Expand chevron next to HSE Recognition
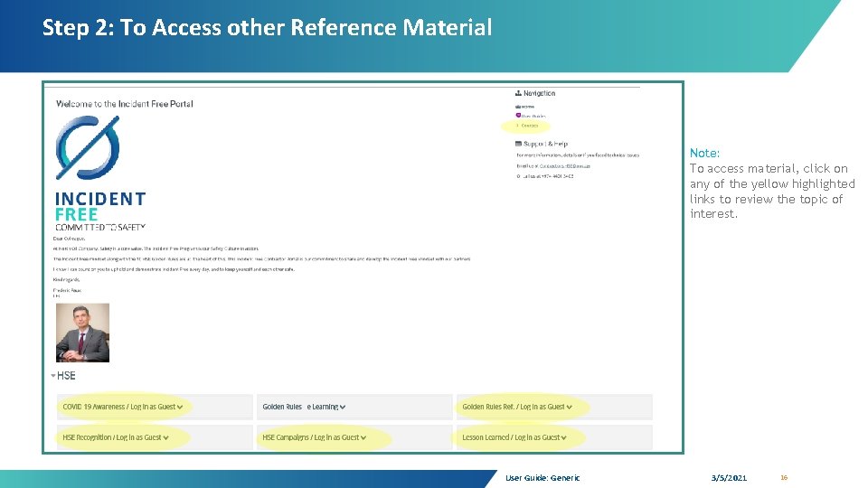The width and height of the screenshot is (868, 488). 166,438
